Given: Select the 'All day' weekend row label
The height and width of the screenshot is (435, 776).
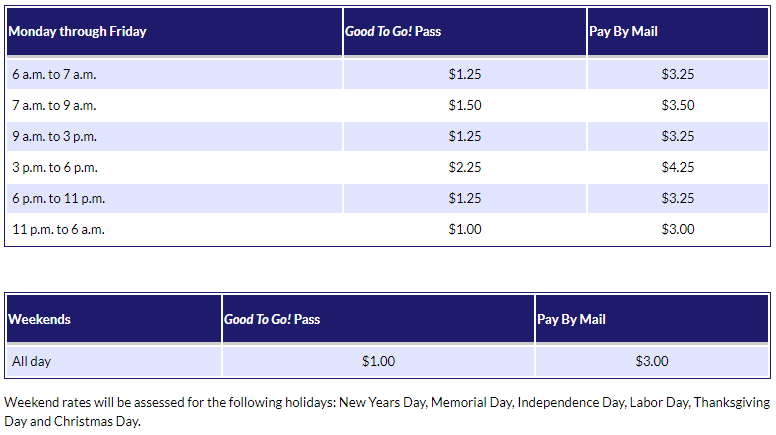Looking at the screenshot, I should [31, 361].
